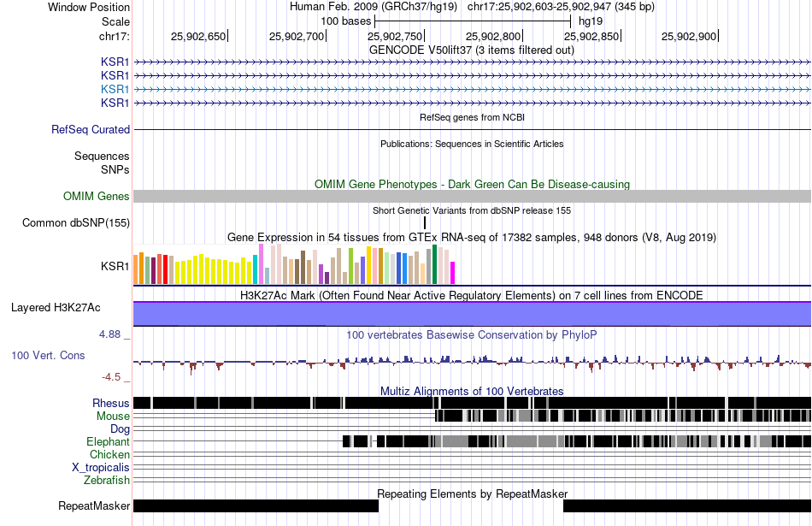Click the Rhesus alignment block row
Image resolution: width=812 pixels, height=526 pixels.
(x=473, y=403)
